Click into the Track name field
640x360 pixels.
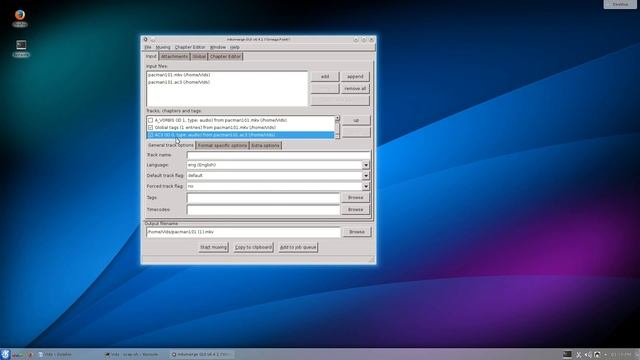(x=278, y=155)
